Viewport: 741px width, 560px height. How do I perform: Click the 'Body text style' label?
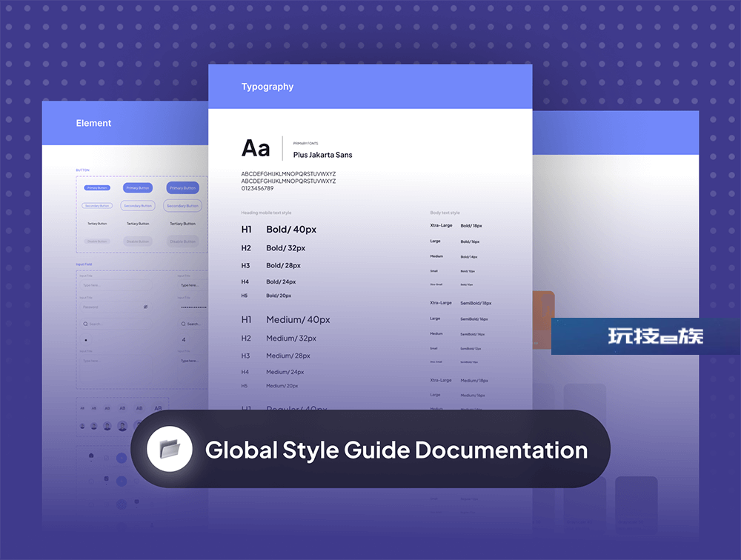[x=445, y=213]
